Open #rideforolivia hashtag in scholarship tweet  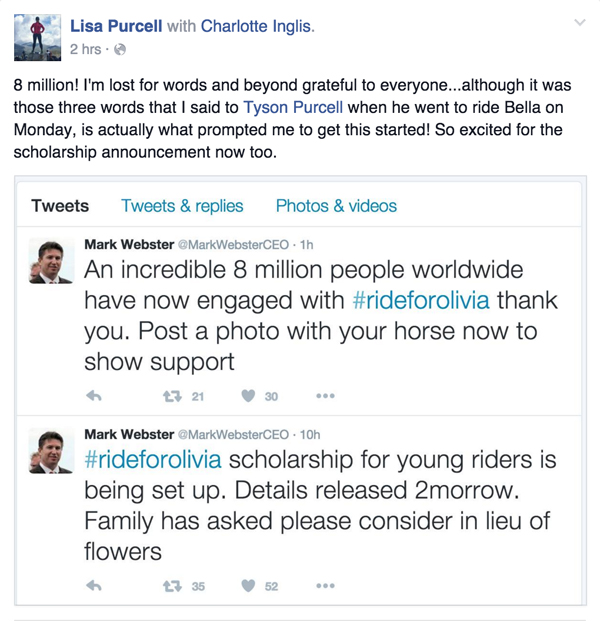coord(153,459)
